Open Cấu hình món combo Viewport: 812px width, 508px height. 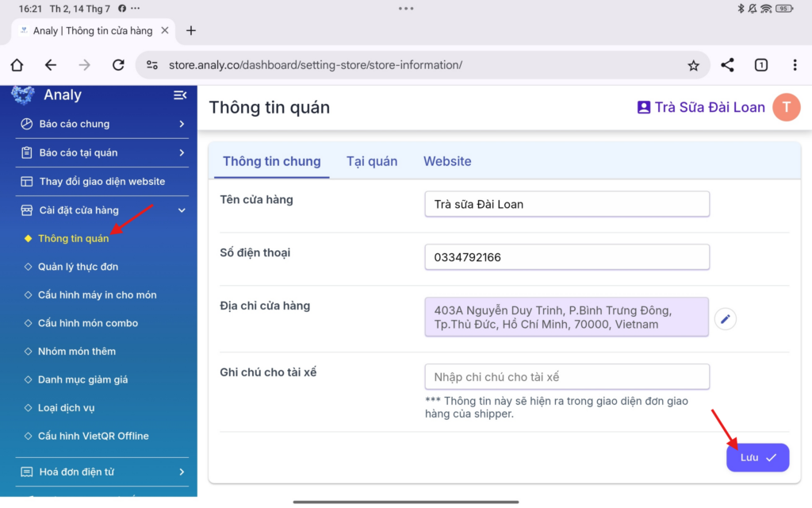pyautogui.click(x=87, y=323)
